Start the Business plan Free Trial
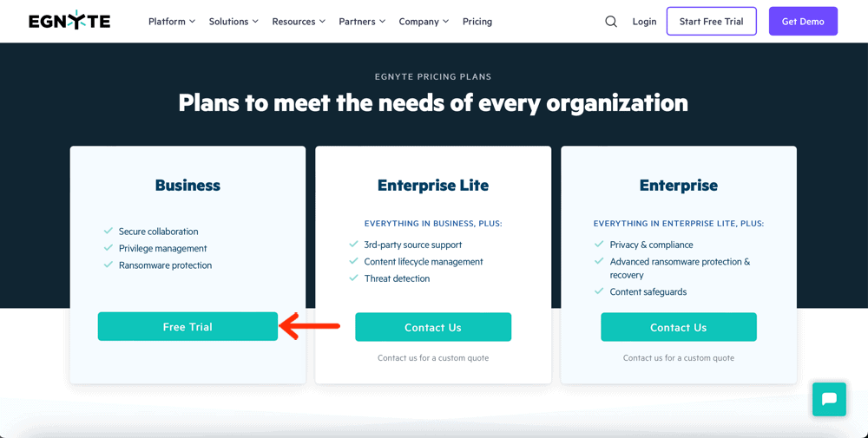 click(x=187, y=326)
